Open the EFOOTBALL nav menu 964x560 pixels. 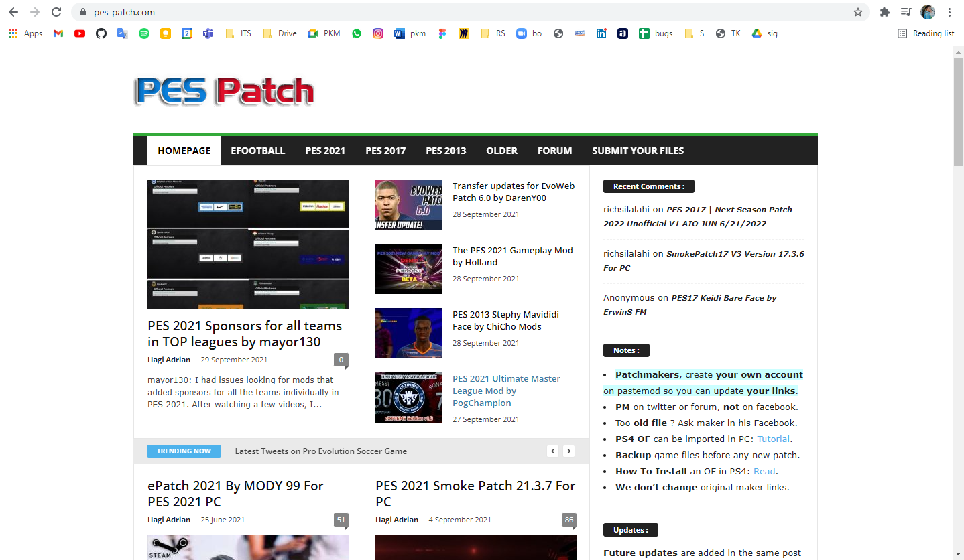click(x=258, y=151)
